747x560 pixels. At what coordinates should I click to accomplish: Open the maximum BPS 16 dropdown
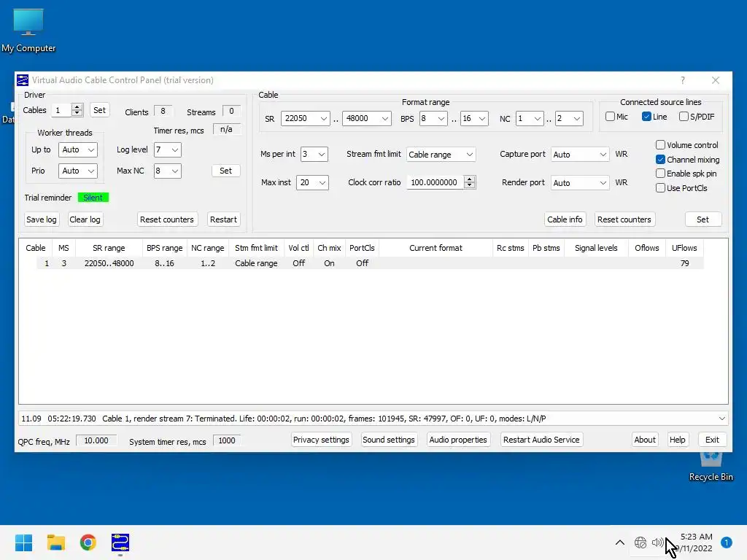pos(474,118)
